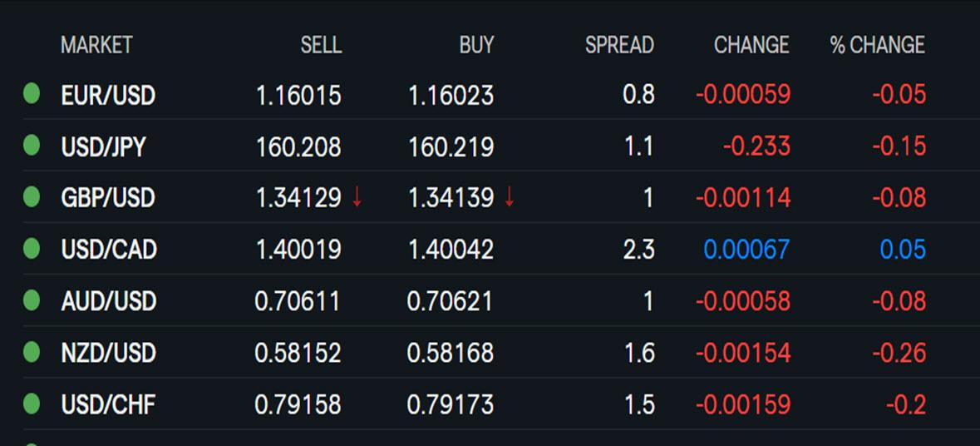The image size is (980, 446).
Task: Click the blue USD/CAD change value 0.00067
Action: pos(747,250)
